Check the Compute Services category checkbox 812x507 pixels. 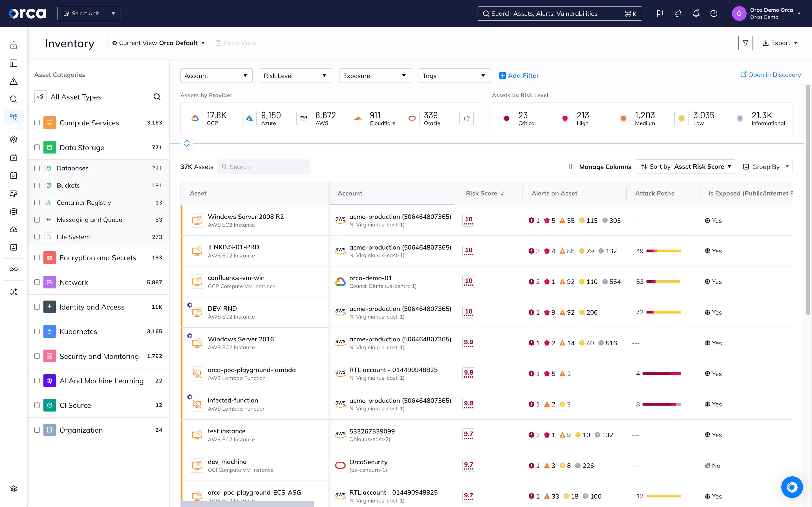[37, 123]
